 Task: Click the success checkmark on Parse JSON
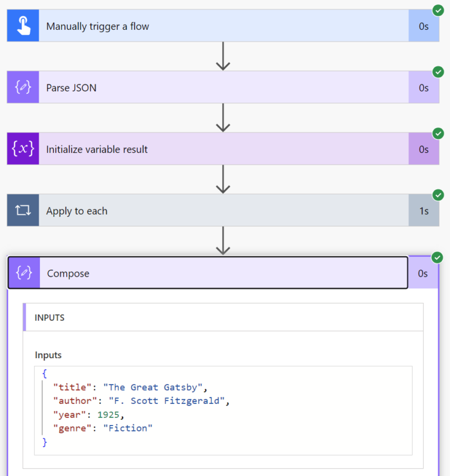(438, 72)
